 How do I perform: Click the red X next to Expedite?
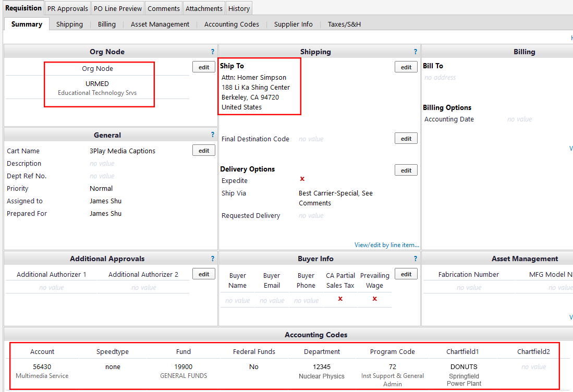click(302, 179)
